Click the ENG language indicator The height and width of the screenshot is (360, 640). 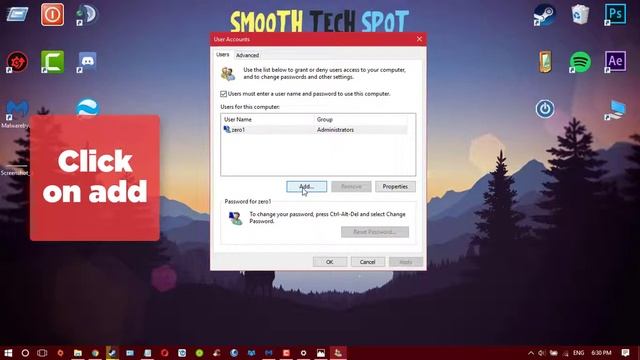578,353
